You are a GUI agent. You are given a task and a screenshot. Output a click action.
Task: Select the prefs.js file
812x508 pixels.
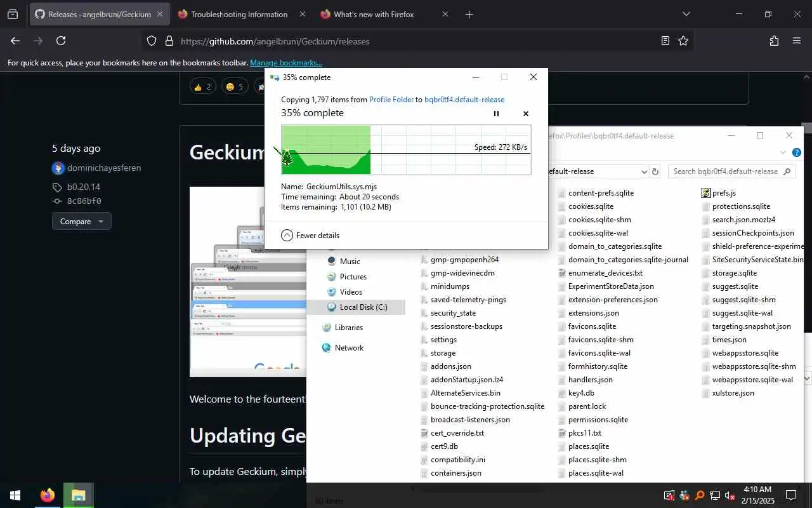click(719, 193)
